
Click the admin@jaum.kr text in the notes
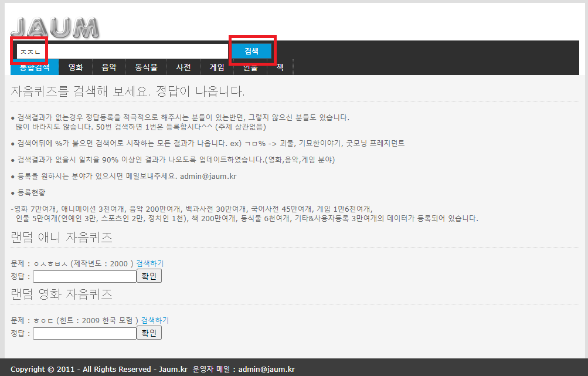[208, 177]
